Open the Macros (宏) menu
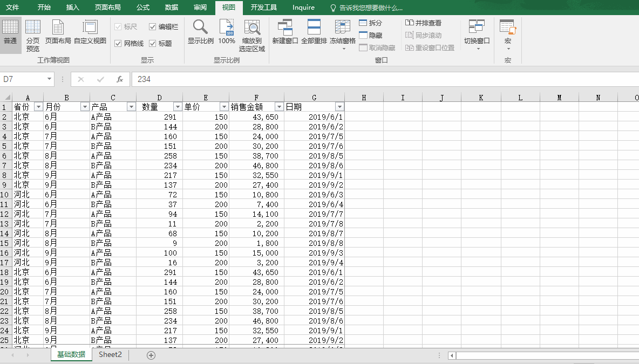 [x=508, y=35]
